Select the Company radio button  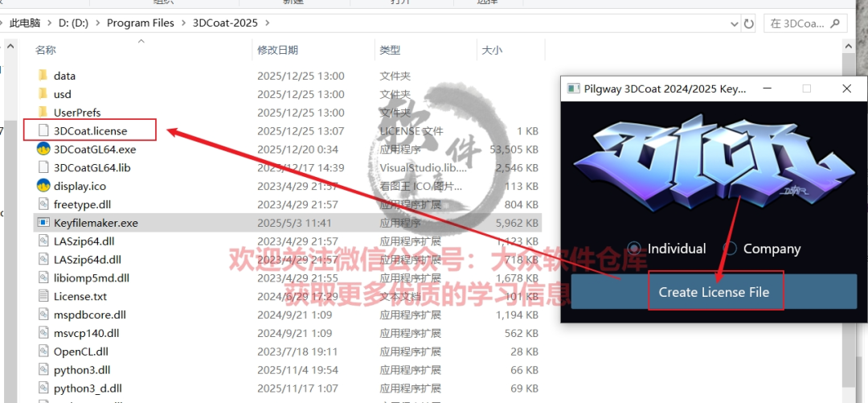coord(730,249)
